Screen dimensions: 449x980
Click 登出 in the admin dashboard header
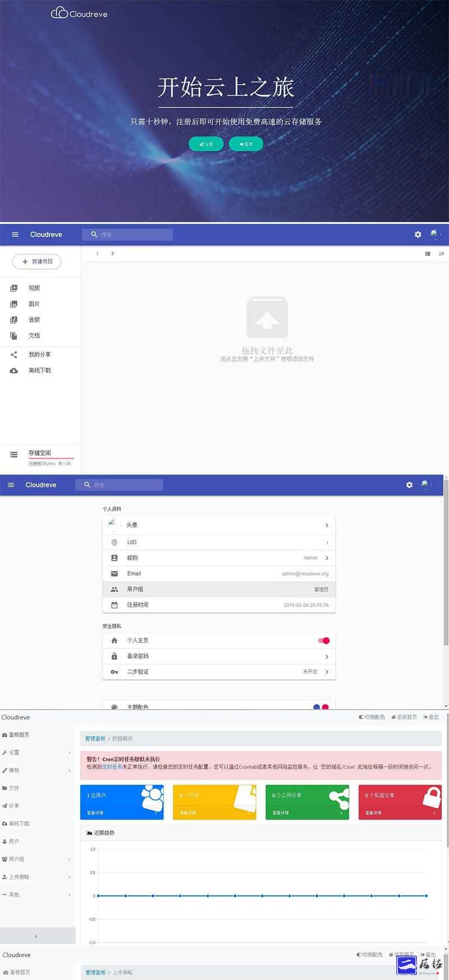tap(431, 717)
